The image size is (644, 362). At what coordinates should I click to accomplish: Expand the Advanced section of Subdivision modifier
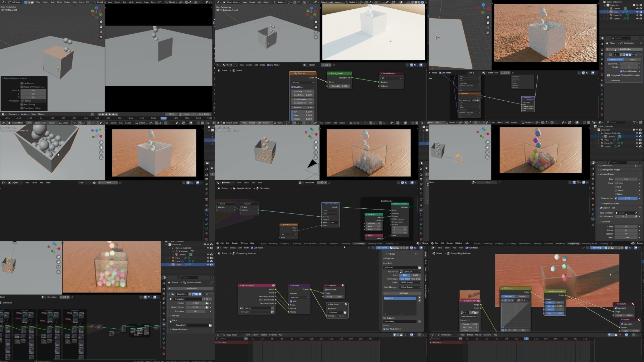[x=615, y=81]
